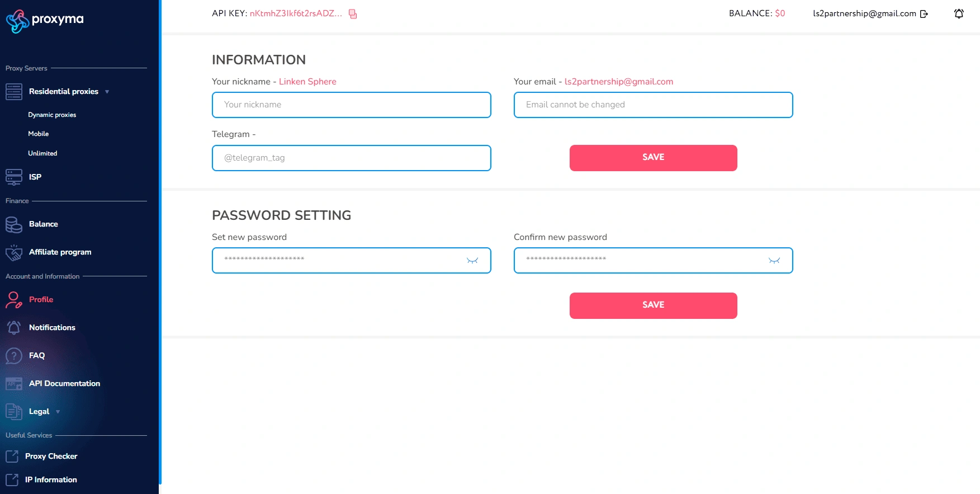Click the FAQ question mark icon

(14, 356)
